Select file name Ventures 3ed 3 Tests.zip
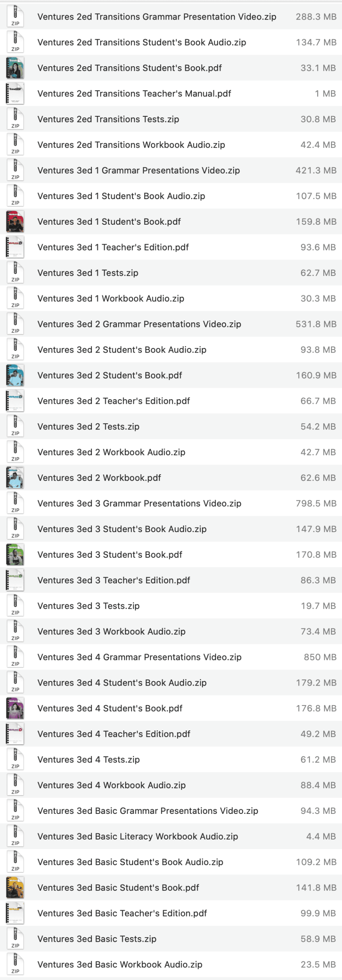Screen dimensions: 342x980 88,606
